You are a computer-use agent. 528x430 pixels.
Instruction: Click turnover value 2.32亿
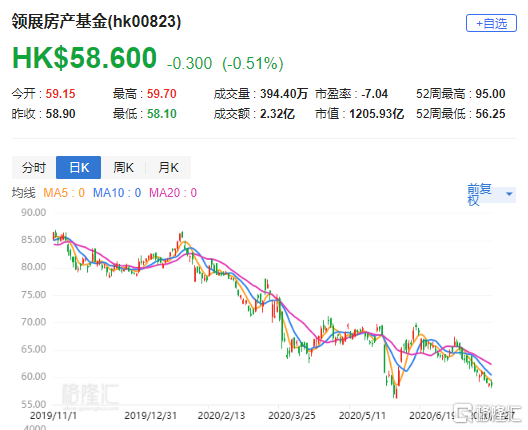277,114
